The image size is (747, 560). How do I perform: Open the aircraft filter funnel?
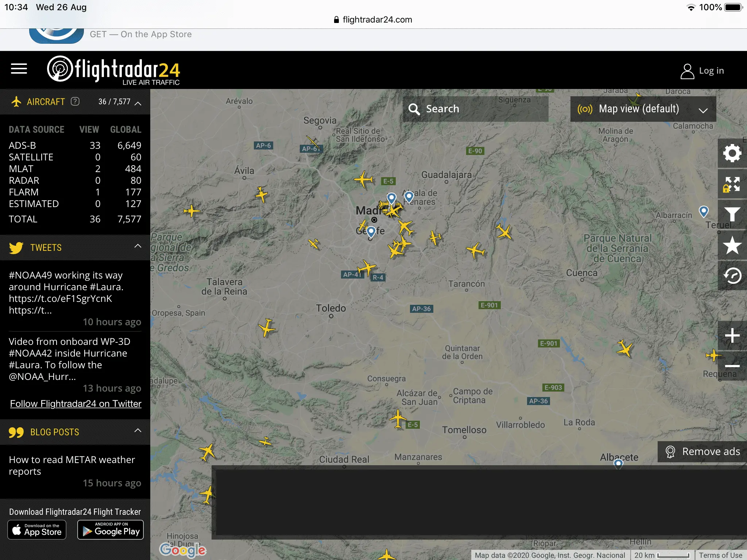tap(732, 214)
